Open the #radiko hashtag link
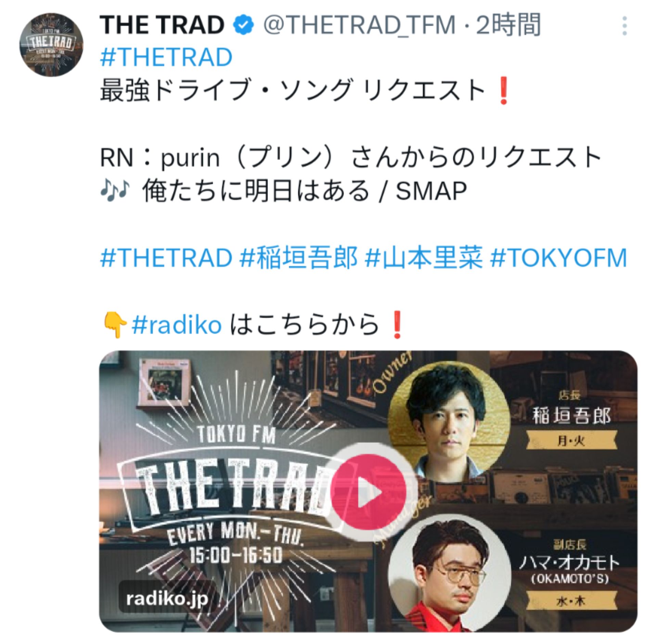 coord(177,324)
